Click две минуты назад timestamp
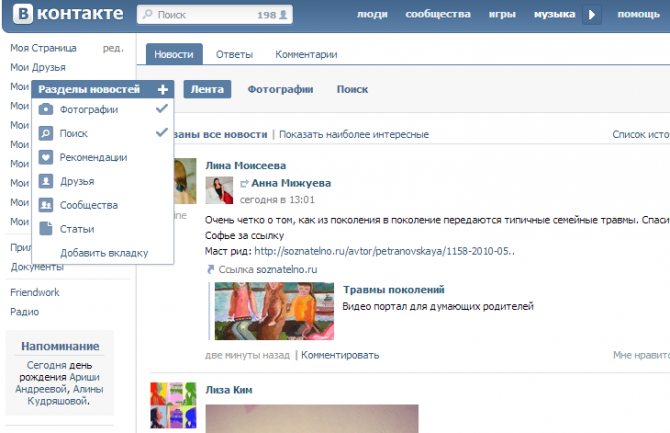This screenshot has width=670, height=433. pos(247,355)
